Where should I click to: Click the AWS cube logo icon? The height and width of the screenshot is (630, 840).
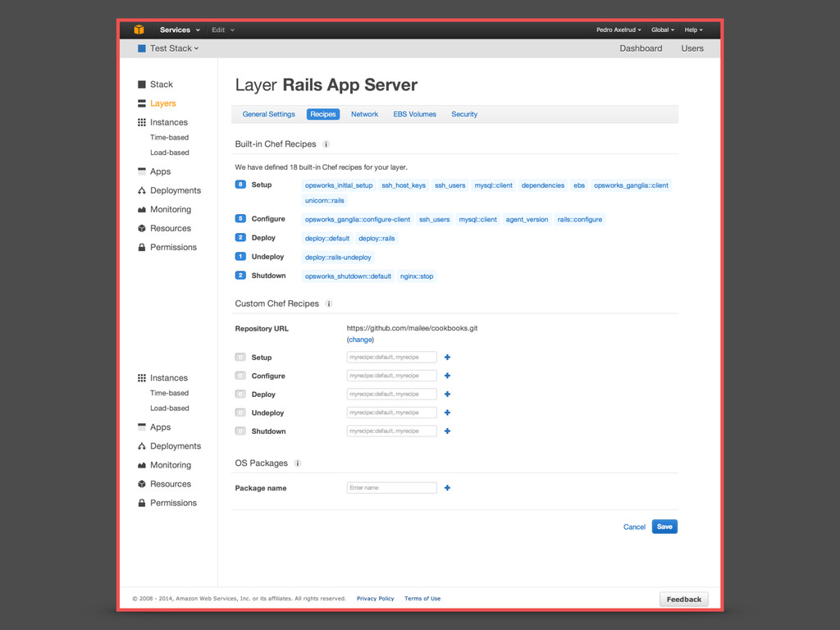pos(139,30)
